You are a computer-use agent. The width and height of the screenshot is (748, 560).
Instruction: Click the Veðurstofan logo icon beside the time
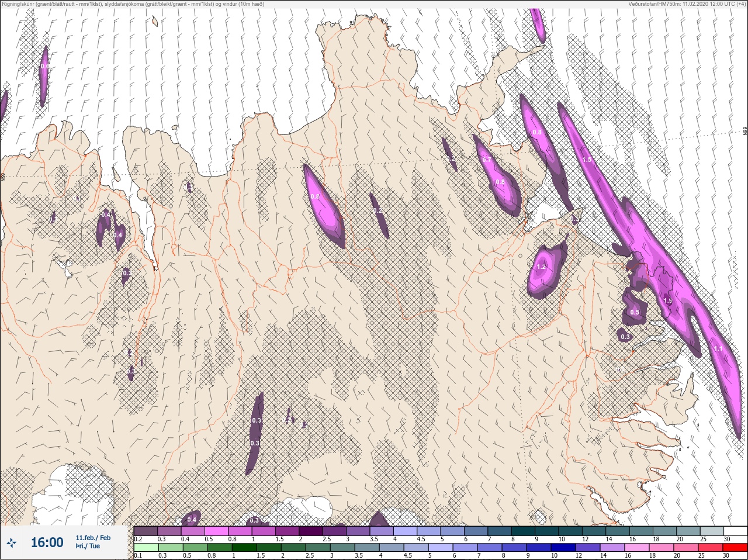click(x=11, y=543)
